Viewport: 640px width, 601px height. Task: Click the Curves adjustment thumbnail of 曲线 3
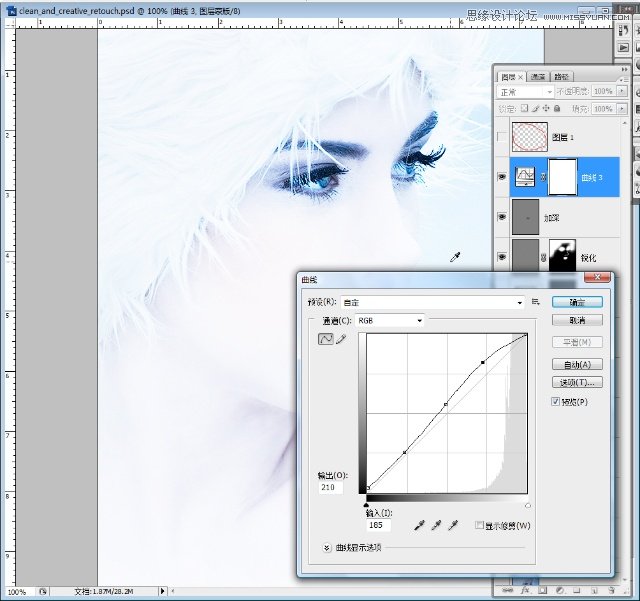coord(525,177)
